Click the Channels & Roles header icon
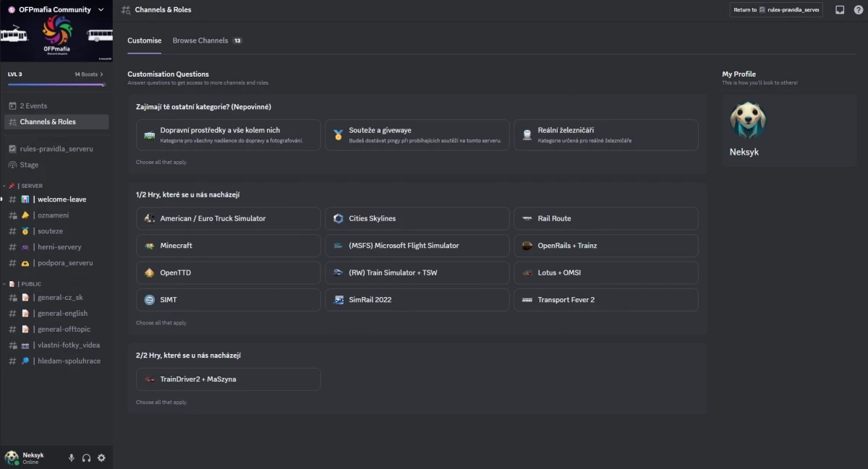The width and height of the screenshot is (868, 469). (127, 10)
